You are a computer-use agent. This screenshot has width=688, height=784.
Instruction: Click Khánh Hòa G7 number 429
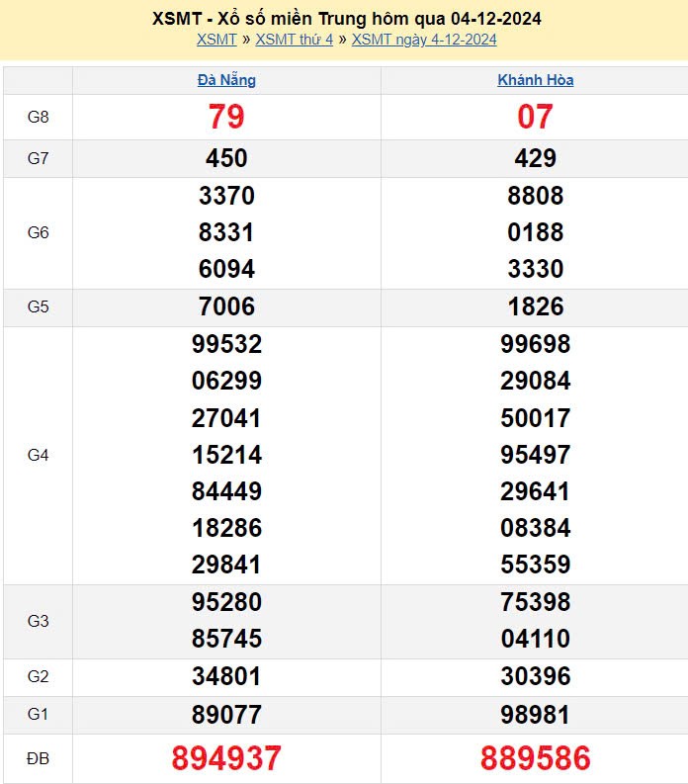(536, 158)
